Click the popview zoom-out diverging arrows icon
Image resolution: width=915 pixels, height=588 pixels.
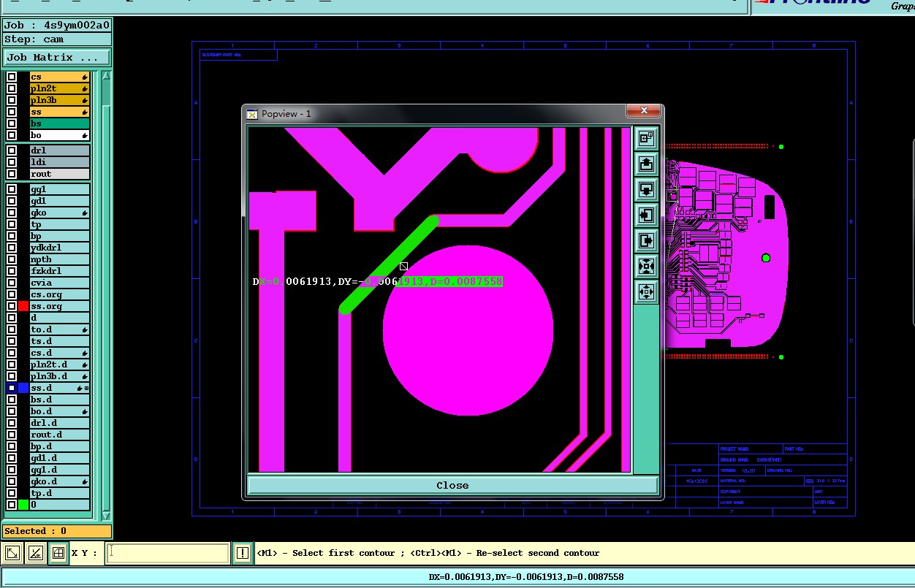646,291
